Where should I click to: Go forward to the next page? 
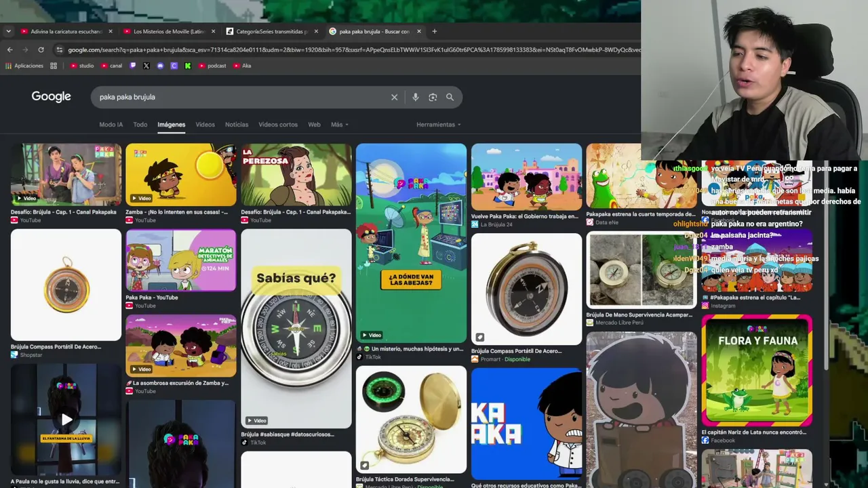click(25, 49)
